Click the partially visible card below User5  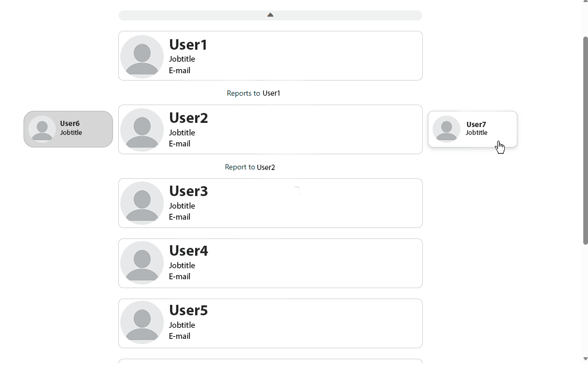270,363
